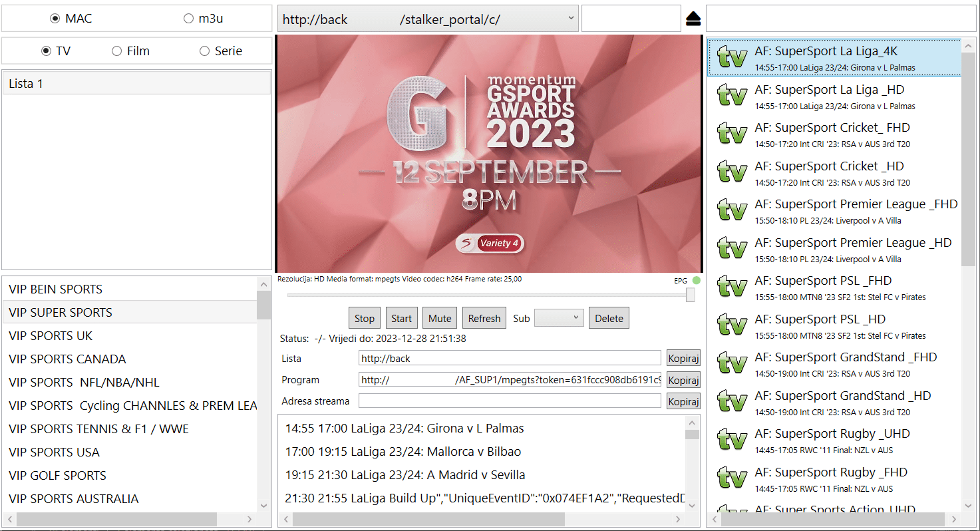Click the eject icon beside the portal URL
Viewport: 980px width, 531px height.
click(693, 19)
